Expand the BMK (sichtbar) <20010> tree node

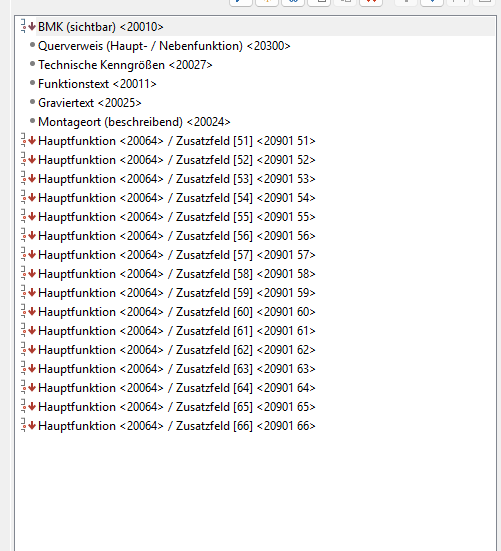pyautogui.click(x=24, y=26)
